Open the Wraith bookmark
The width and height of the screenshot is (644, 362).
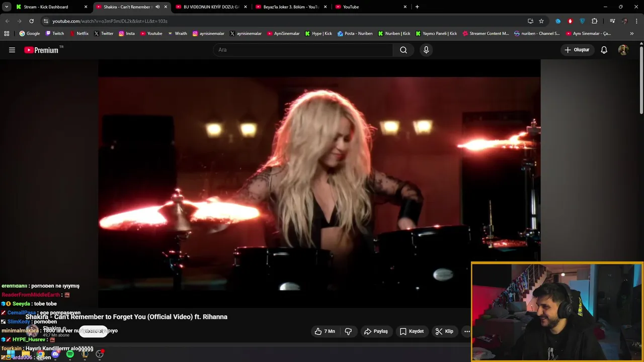tap(177, 34)
